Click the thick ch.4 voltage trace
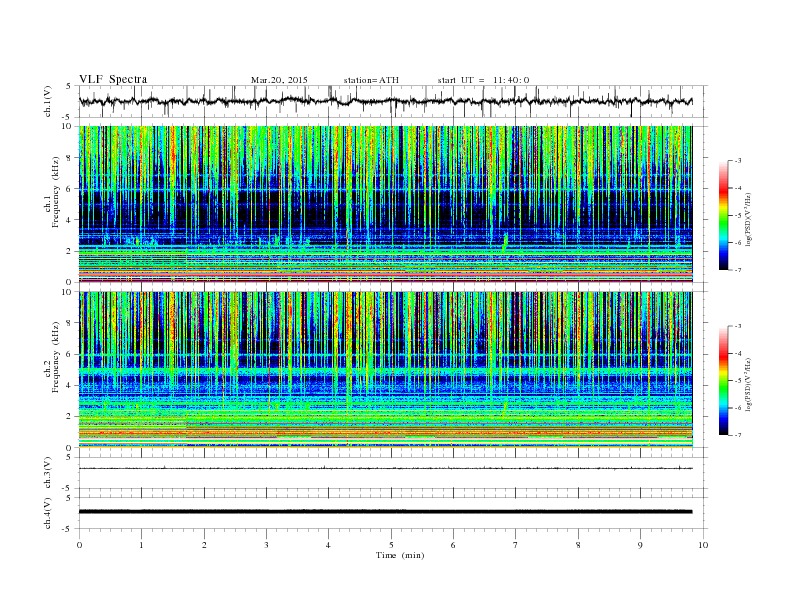 point(385,512)
